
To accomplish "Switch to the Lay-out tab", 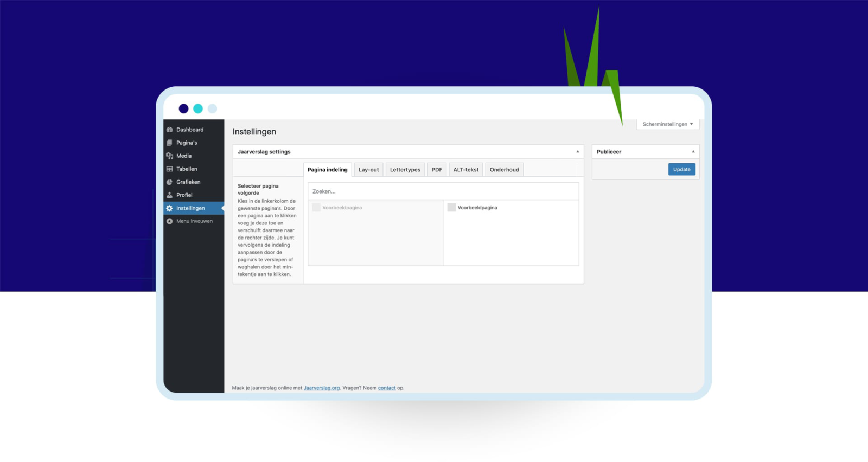I will [x=368, y=170].
